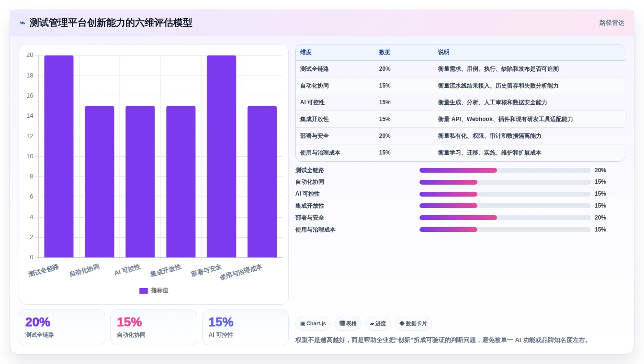Click the 说明 column header
This screenshot has width=644, height=364.
click(x=444, y=53)
